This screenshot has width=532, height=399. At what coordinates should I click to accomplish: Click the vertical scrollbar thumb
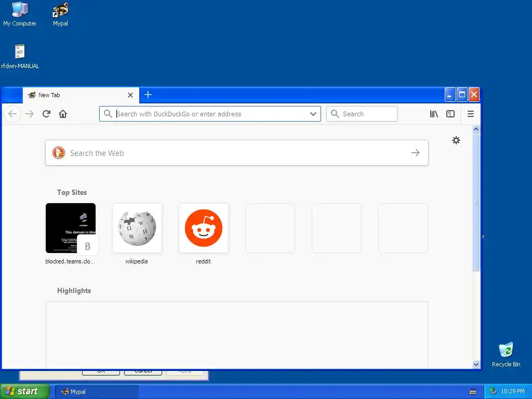tap(476, 202)
